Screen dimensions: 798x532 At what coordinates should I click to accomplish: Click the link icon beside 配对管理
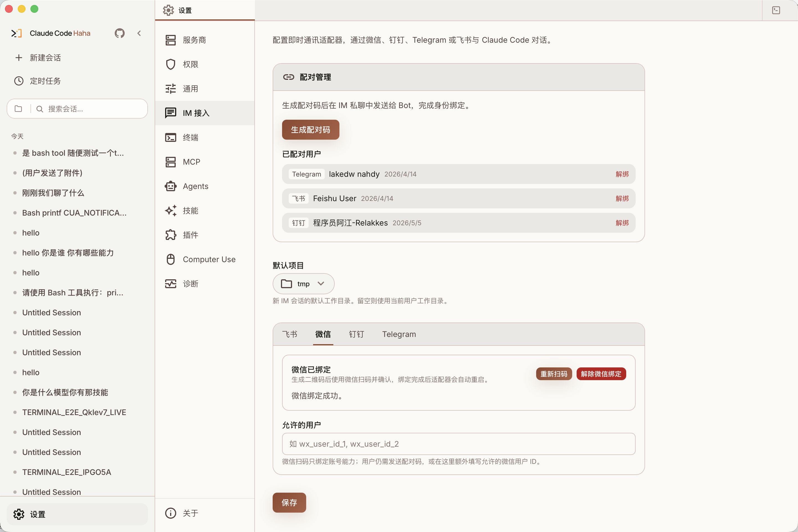pos(288,77)
